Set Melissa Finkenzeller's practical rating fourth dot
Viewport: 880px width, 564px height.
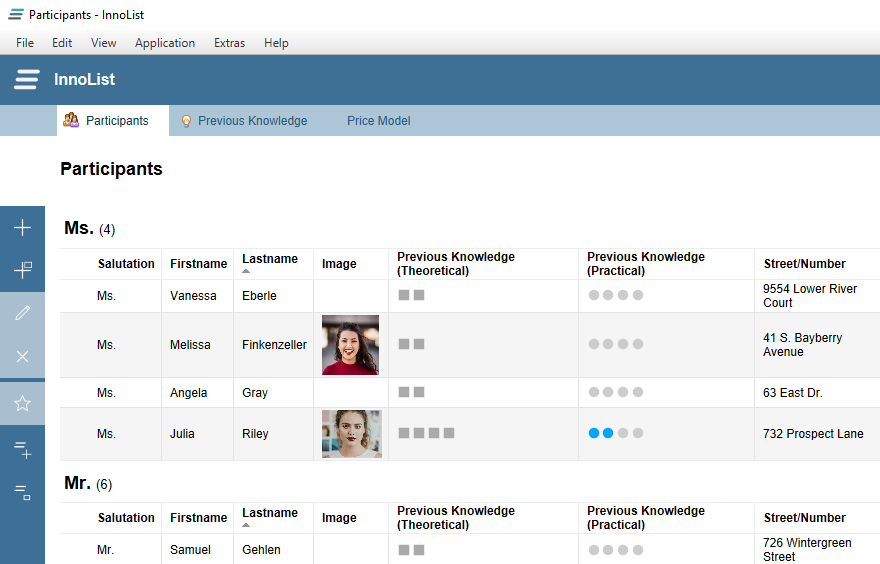638,344
